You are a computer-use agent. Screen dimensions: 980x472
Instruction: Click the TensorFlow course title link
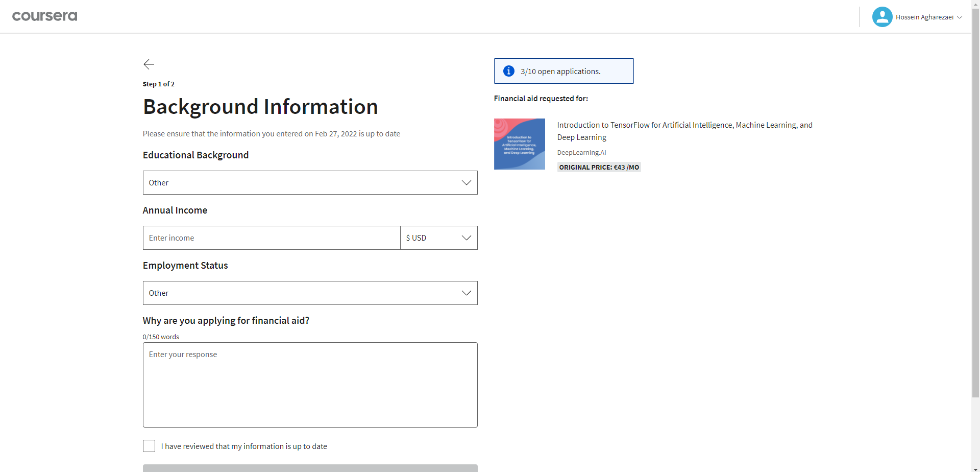coord(684,131)
